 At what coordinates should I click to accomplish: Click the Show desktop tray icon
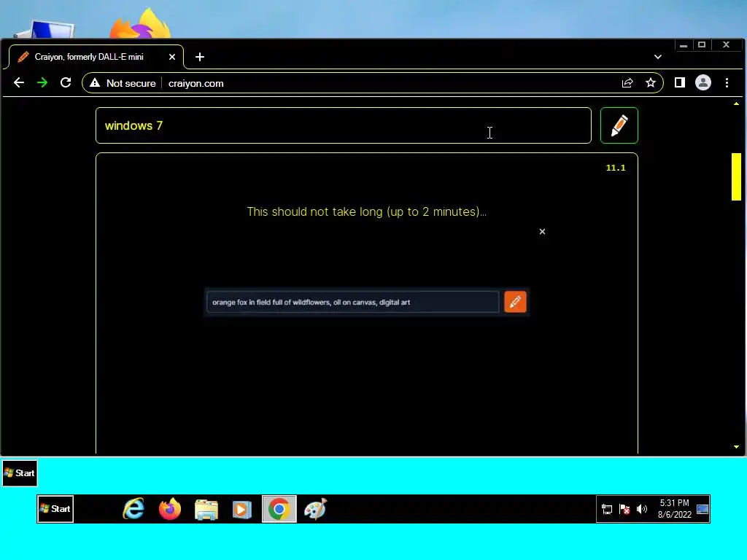[703, 510]
